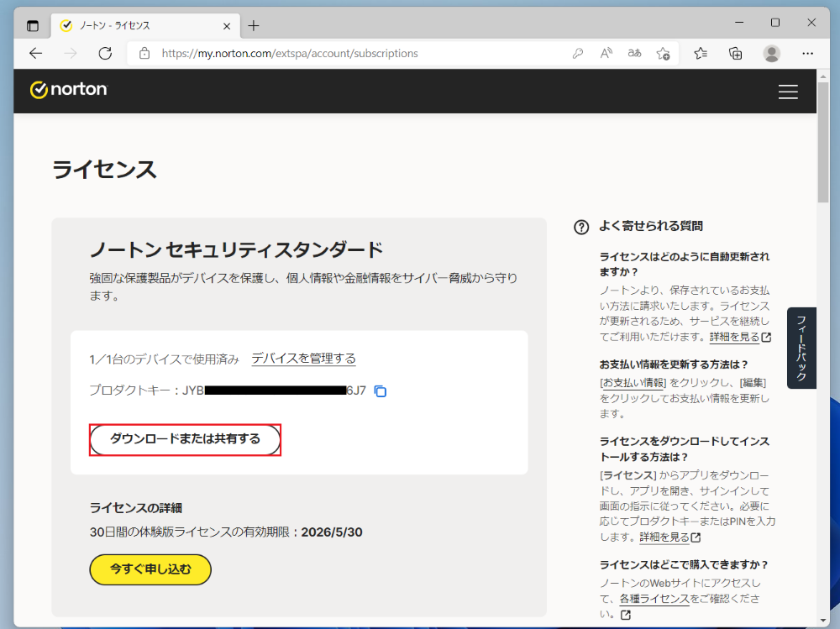
Task: Click the FAQ question mark icon
Action: point(581,228)
